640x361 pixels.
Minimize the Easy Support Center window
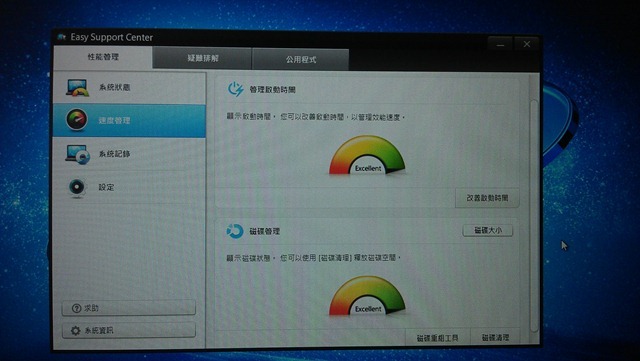click(x=500, y=44)
